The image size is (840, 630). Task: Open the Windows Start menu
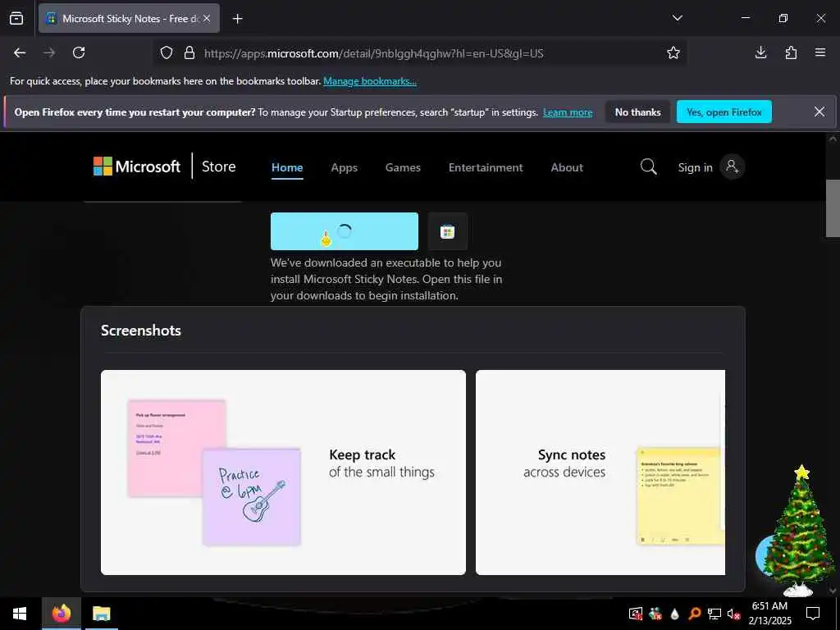click(x=20, y=614)
